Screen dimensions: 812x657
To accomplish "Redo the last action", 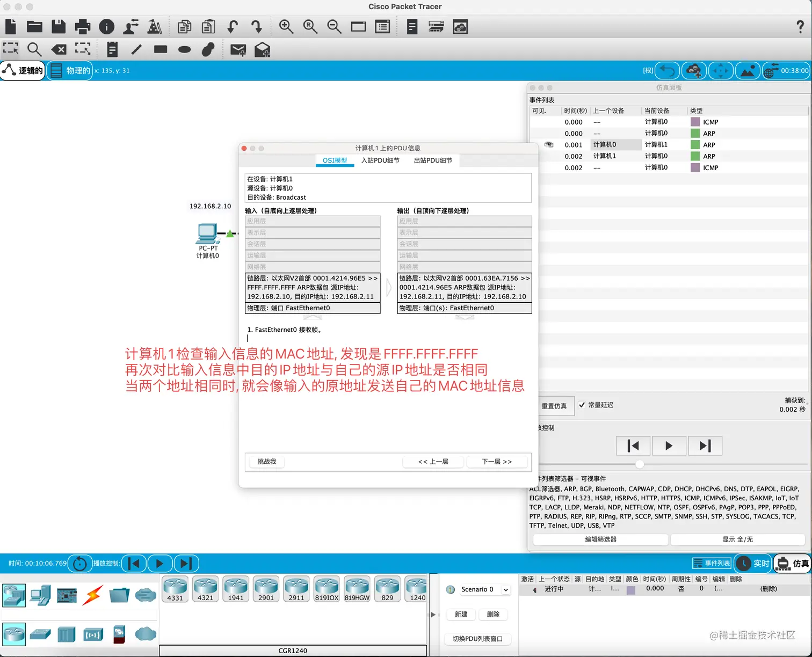I will pos(257,26).
